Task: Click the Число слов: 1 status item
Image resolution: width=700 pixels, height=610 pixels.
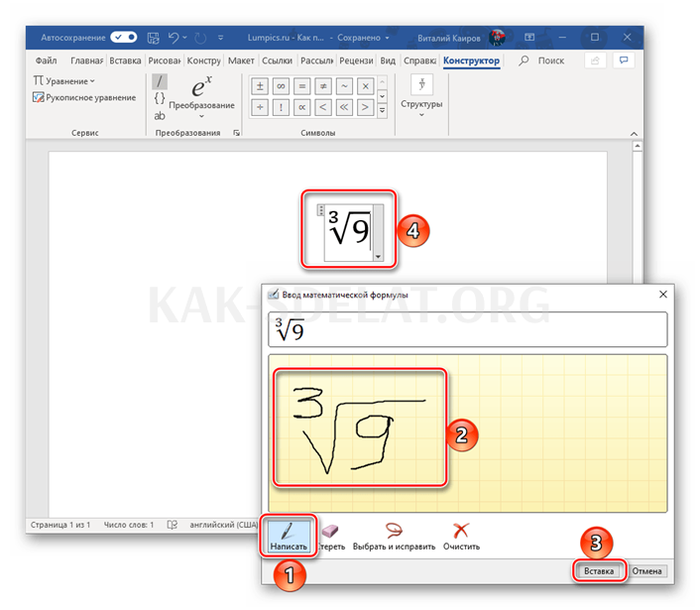Action: pos(129,525)
